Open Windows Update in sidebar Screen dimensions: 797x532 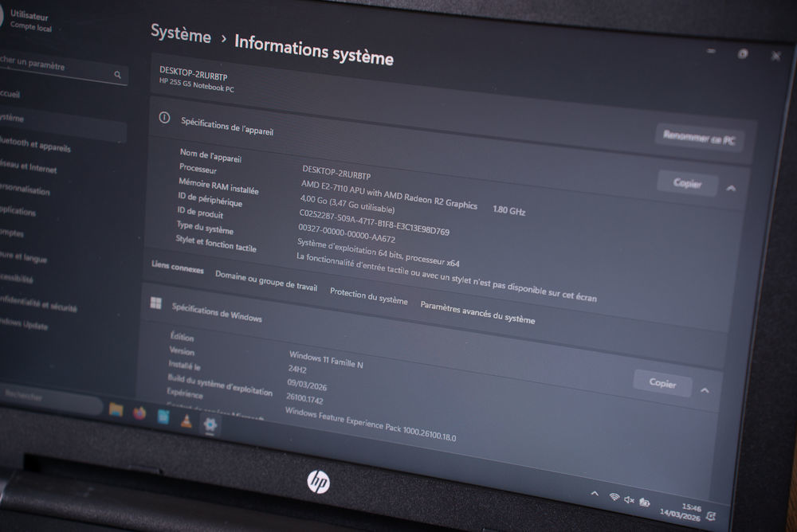click(x=24, y=323)
